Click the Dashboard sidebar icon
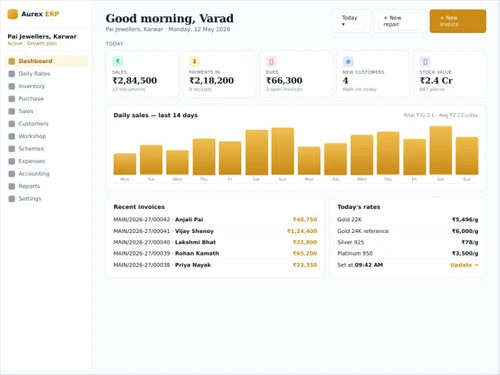This screenshot has width=500, height=375. click(x=12, y=61)
